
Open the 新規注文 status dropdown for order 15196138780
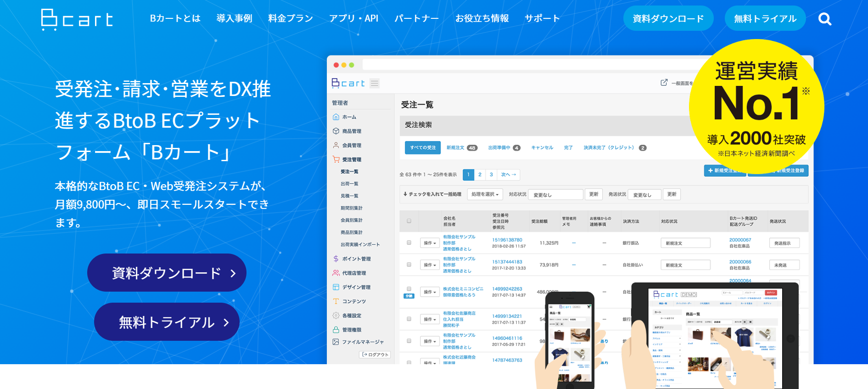click(685, 243)
